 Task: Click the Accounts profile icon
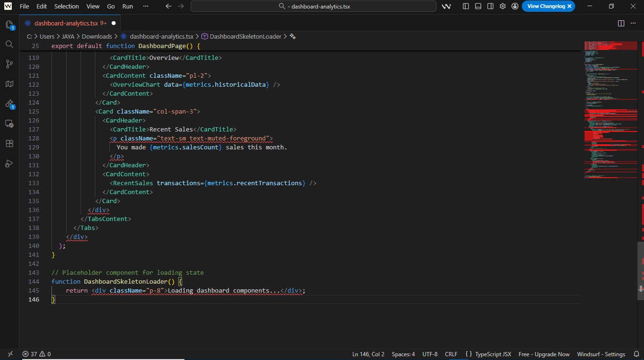[x=515, y=6]
